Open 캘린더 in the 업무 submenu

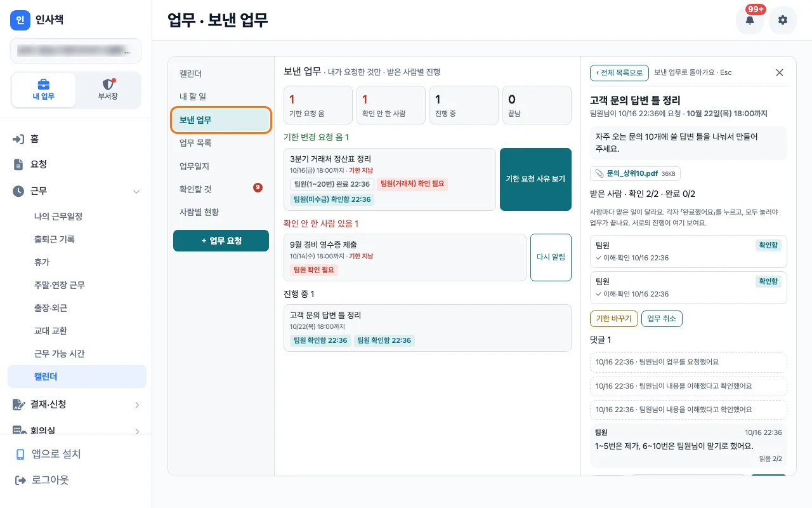click(221, 74)
